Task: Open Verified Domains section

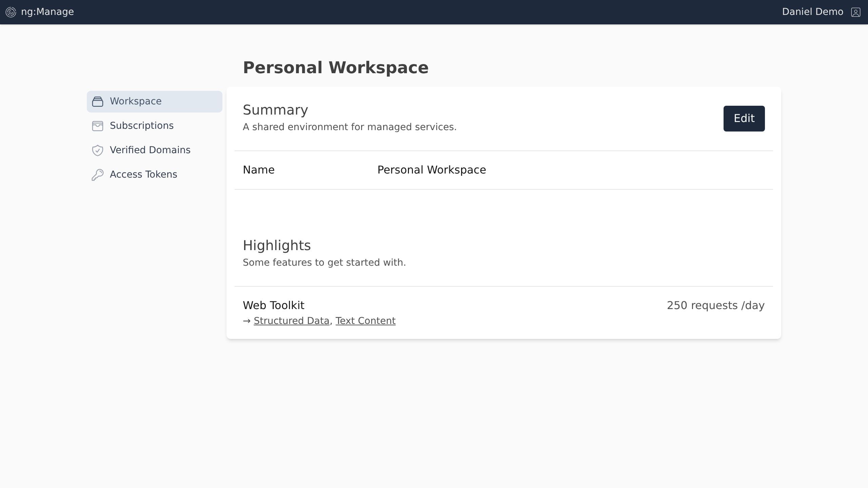Action: 150,150
